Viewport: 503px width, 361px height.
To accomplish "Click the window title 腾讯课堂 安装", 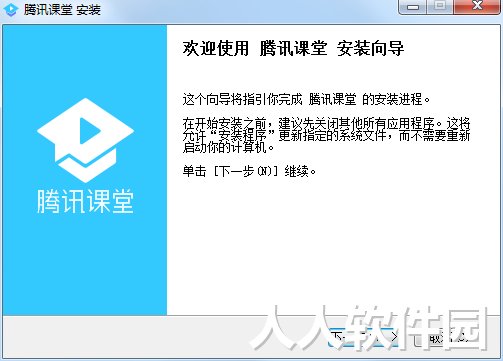I will (62, 10).
